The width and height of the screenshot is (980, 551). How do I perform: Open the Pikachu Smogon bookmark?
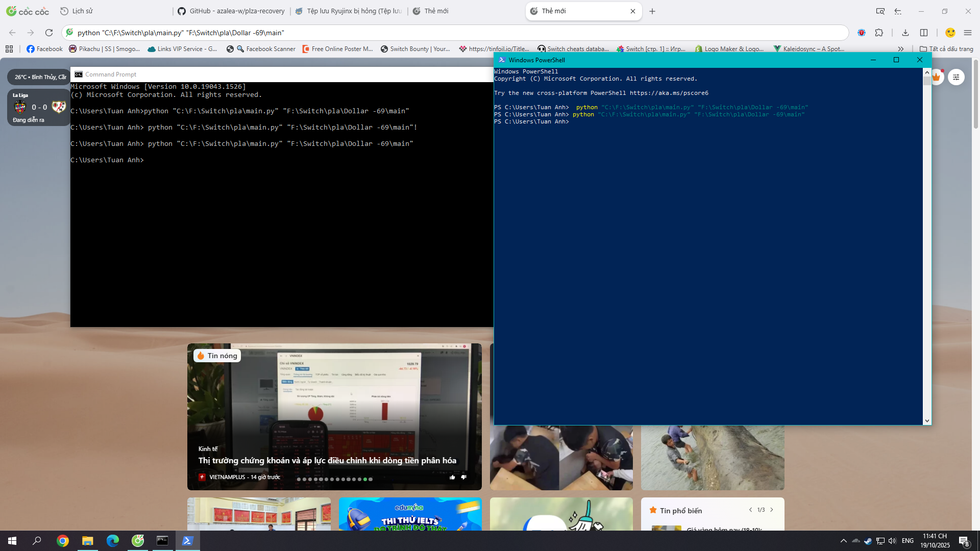[x=105, y=49]
